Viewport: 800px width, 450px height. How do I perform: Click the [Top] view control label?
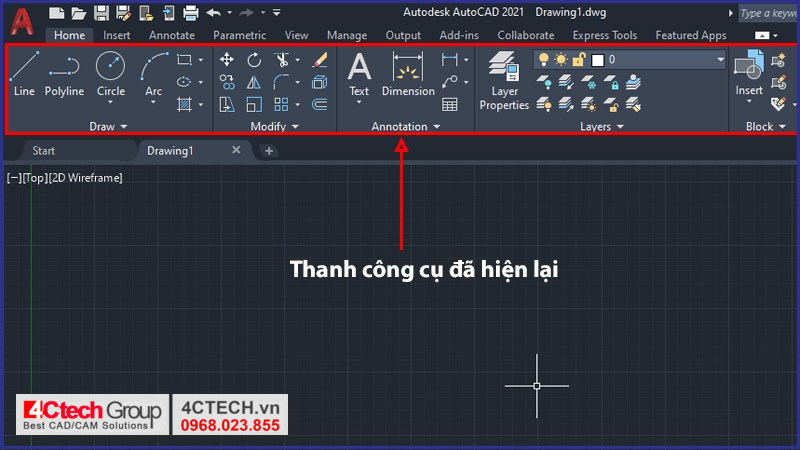click(x=35, y=178)
